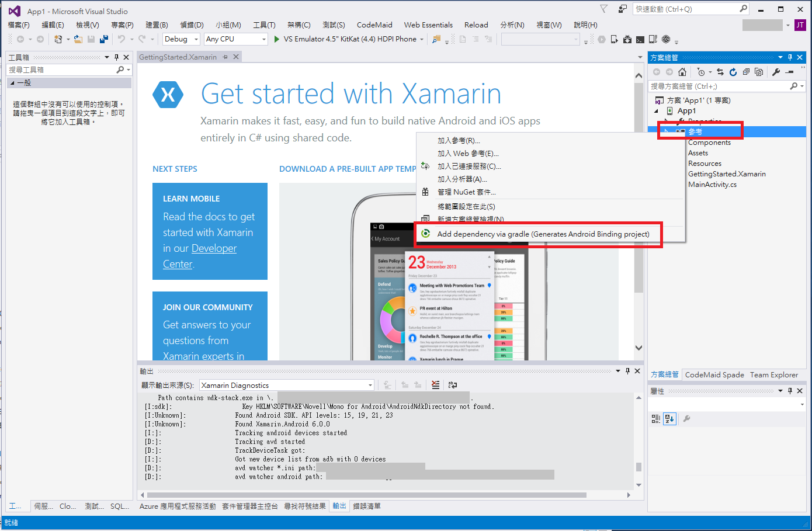The image size is (812, 531).
Task: Click the Sync with Active Document icon
Action: 720,72
